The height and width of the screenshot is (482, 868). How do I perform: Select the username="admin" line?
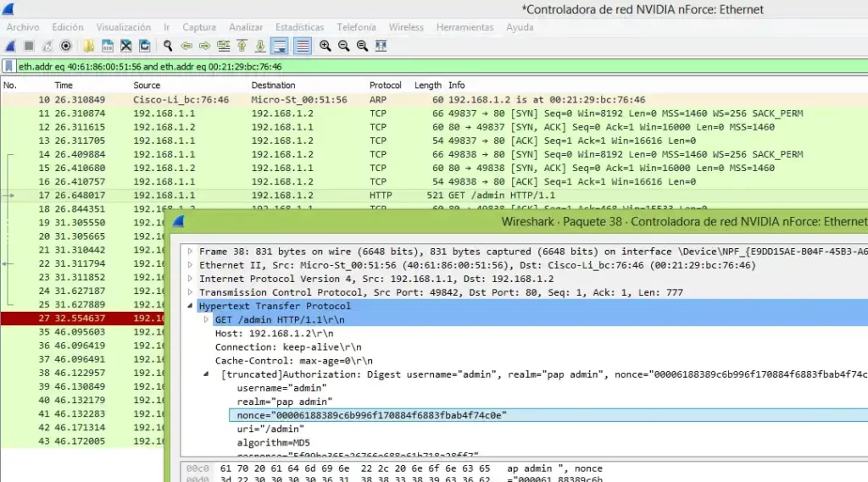coord(281,388)
